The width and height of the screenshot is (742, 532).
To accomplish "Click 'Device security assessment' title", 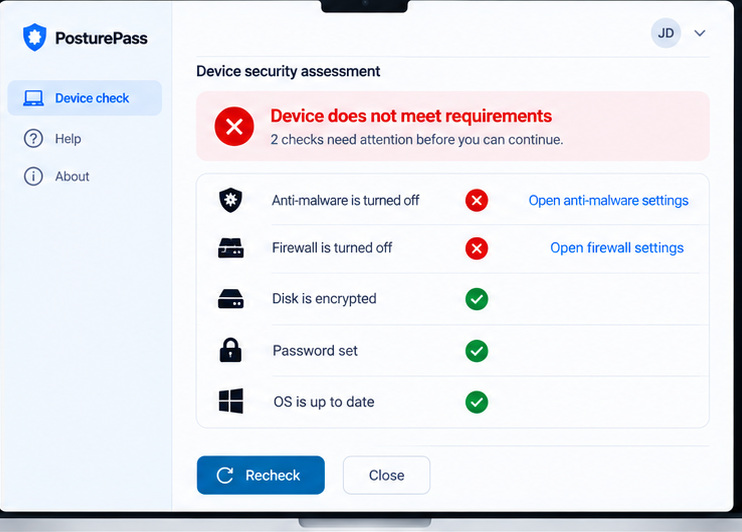I will point(288,71).
